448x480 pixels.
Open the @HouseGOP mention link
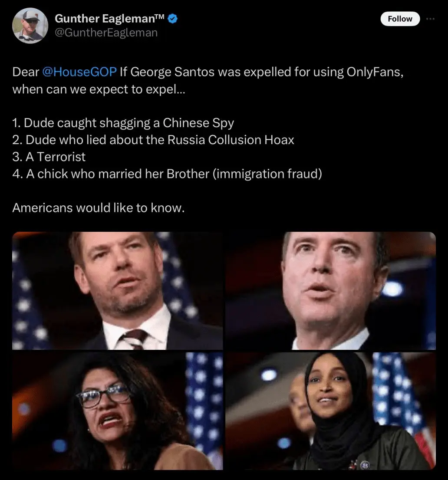[79, 72]
